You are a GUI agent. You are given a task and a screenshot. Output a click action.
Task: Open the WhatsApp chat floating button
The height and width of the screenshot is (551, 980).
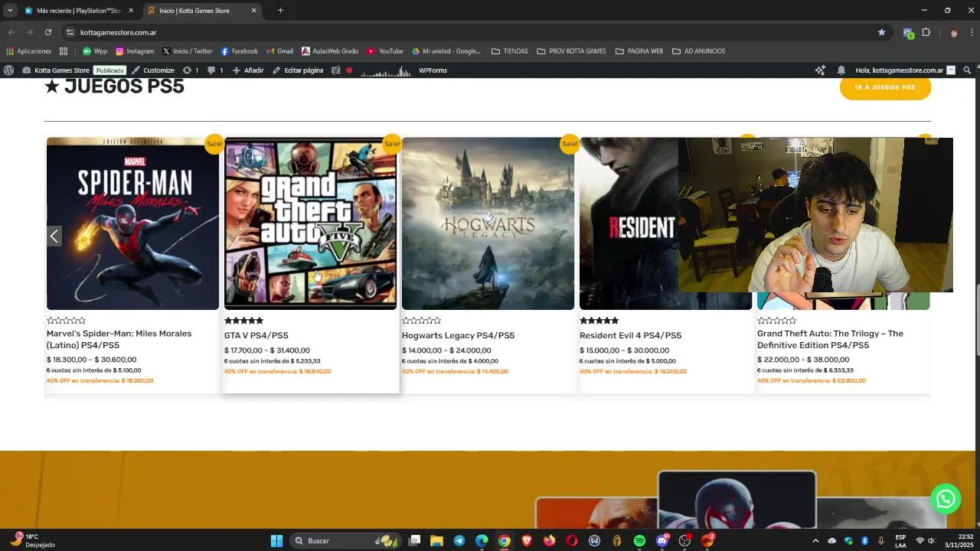click(946, 499)
